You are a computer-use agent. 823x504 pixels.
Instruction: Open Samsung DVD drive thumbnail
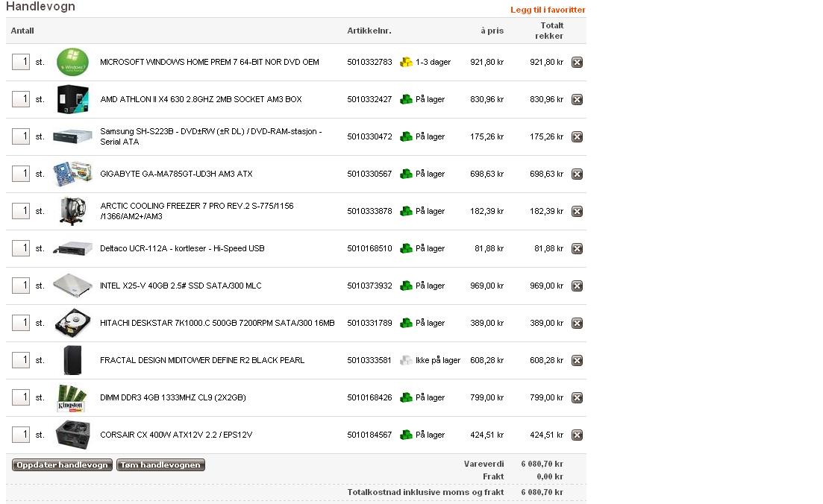(x=72, y=136)
